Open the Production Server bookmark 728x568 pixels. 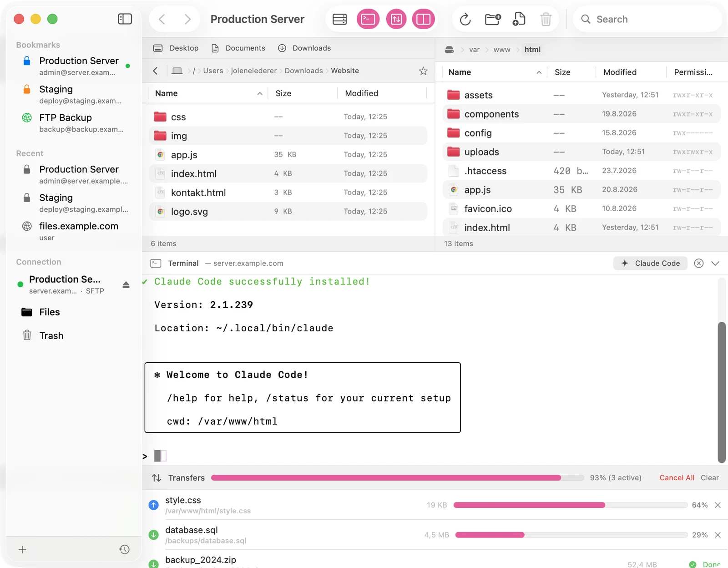pos(74,66)
